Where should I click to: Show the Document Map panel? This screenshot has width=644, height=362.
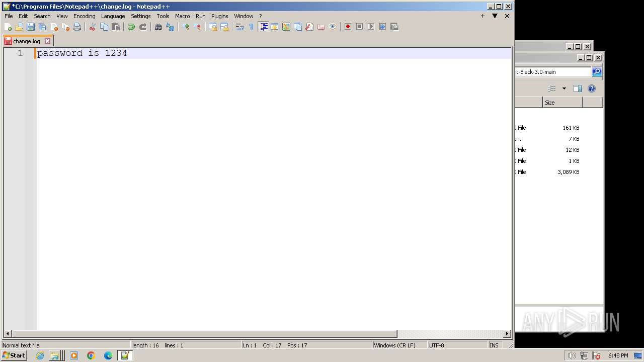click(x=286, y=27)
